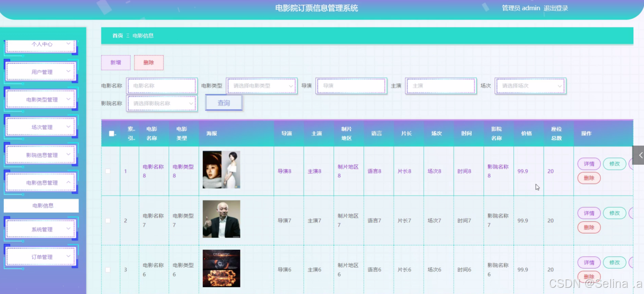Open the 影院名称 dropdown filter
The width and height of the screenshot is (644, 294).
point(162,103)
